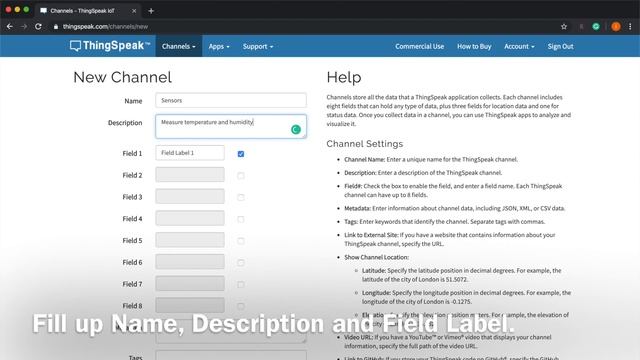The width and height of the screenshot is (640, 360).
Task: Go back in the browser
Action: (10, 27)
